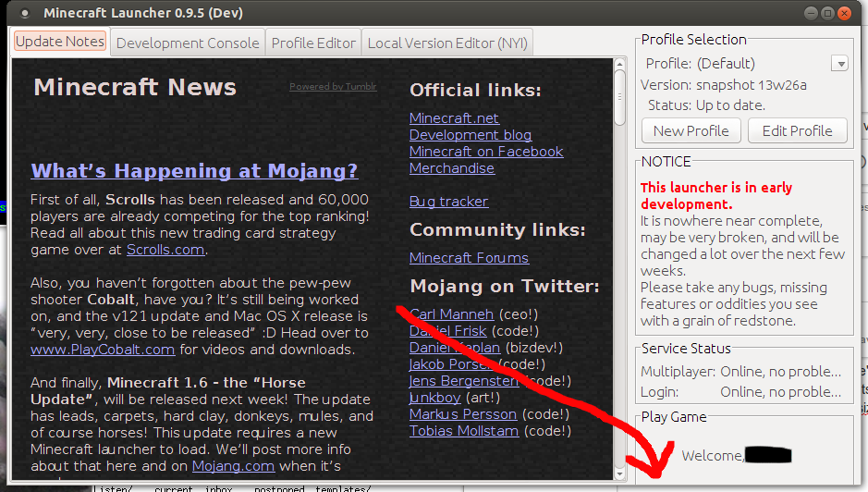Screen dimensions: 868x492
Task: Open the Development blog link
Action: [x=471, y=135]
